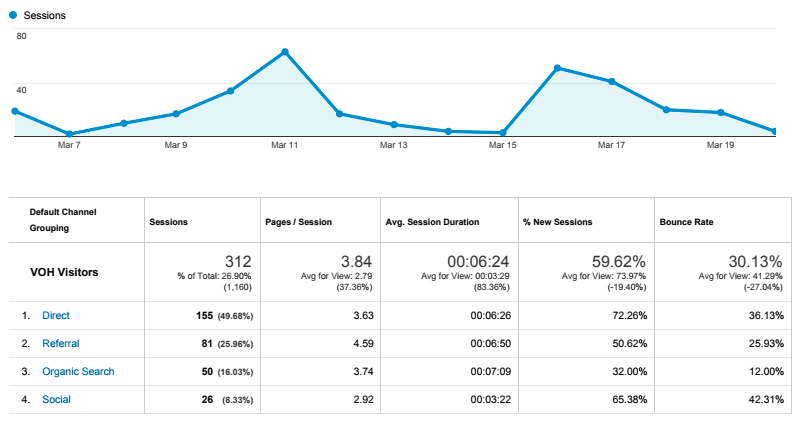Click the overall 3.84 pages per session
Viewport: 792px width, 427px height.
pos(356,262)
